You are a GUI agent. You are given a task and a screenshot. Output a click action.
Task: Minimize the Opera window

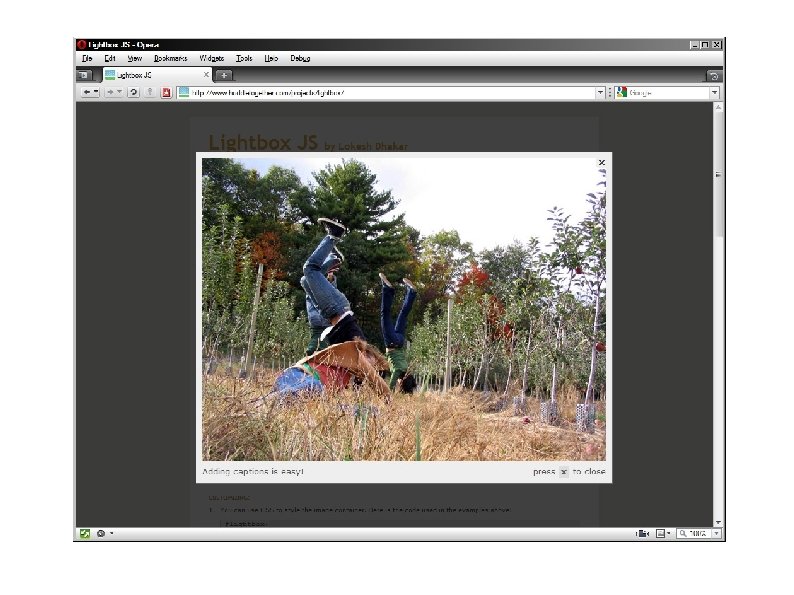coord(695,45)
